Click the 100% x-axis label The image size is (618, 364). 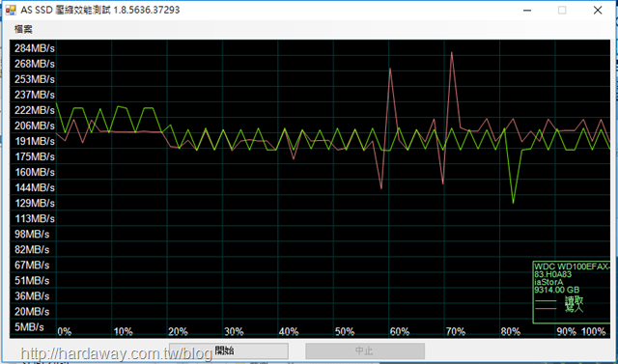[594, 332]
